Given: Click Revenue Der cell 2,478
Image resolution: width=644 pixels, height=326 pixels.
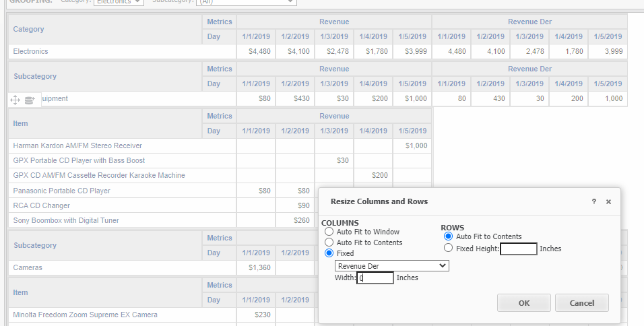Looking at the screenshot, I should tap(529, 51).
